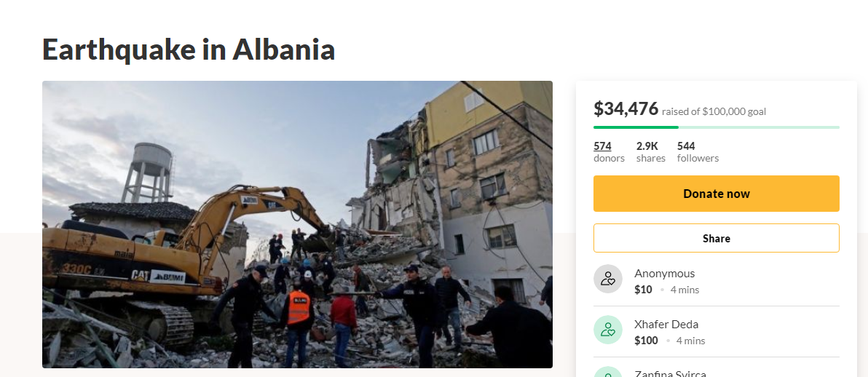Select the Anonymous donor name

coord(664,274)
